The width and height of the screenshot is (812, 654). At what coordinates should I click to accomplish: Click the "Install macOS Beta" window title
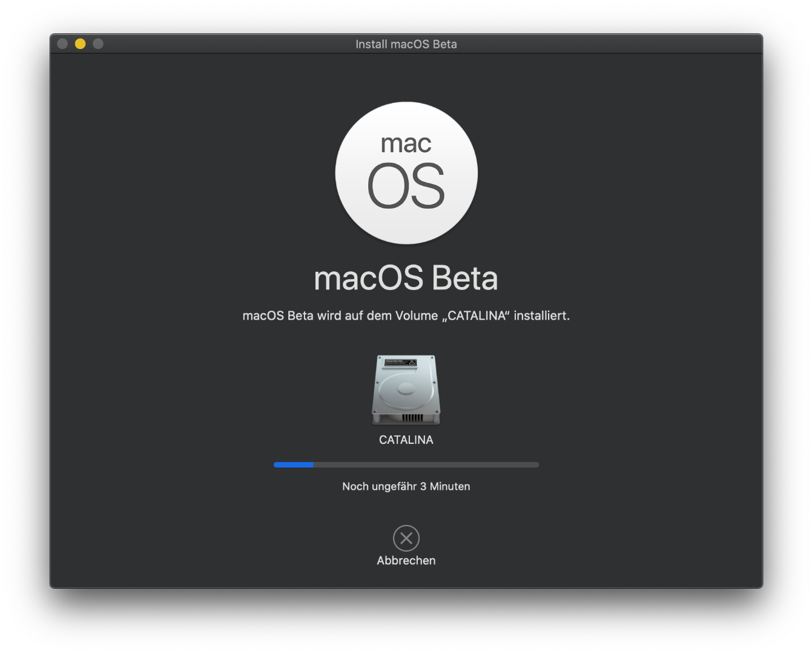(406, 44)
